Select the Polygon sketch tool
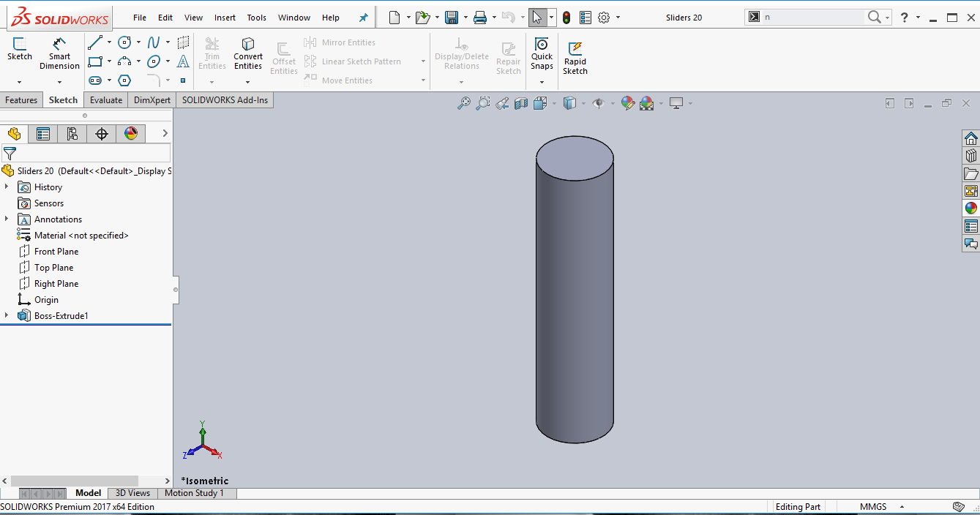The width and height of the screenshot is (980, 515). pyautogui.click(x=124, y=80)
